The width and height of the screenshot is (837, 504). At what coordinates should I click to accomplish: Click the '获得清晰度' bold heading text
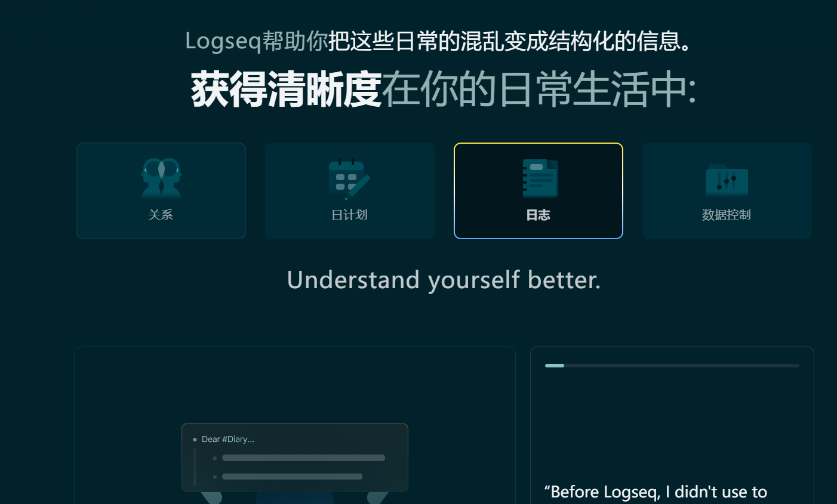287,89
